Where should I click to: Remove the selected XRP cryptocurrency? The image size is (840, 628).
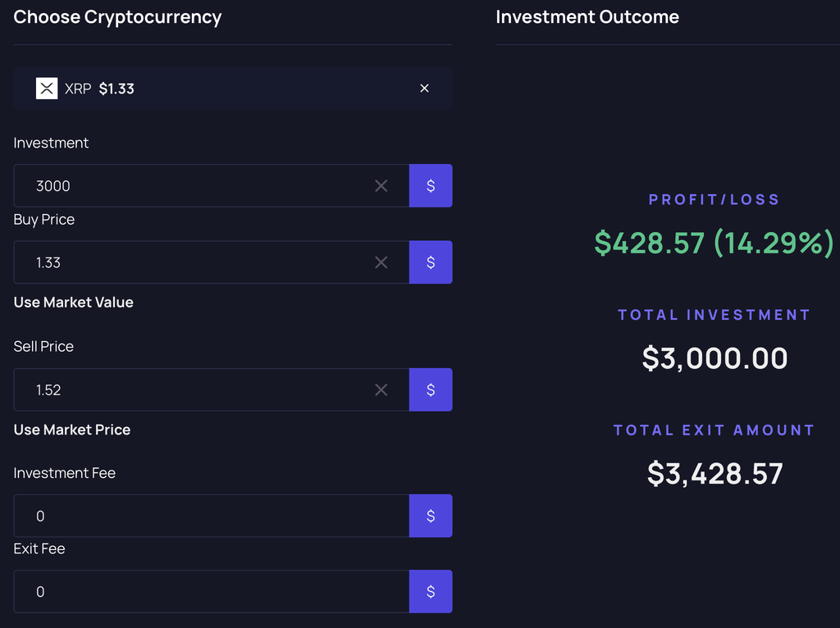pyautogui.click(x=424, y=89)
